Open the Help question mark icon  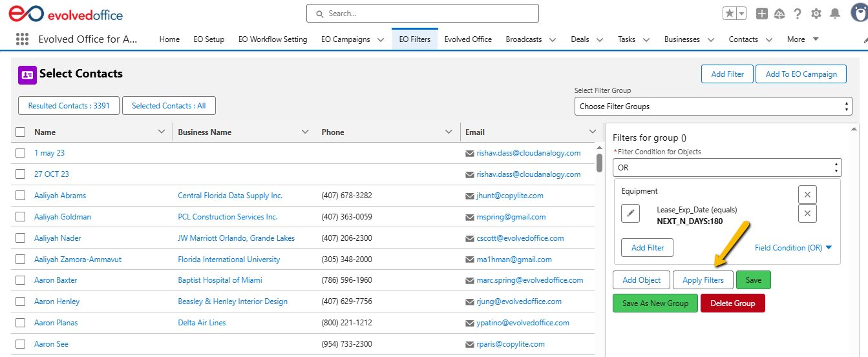pos(798,13)
